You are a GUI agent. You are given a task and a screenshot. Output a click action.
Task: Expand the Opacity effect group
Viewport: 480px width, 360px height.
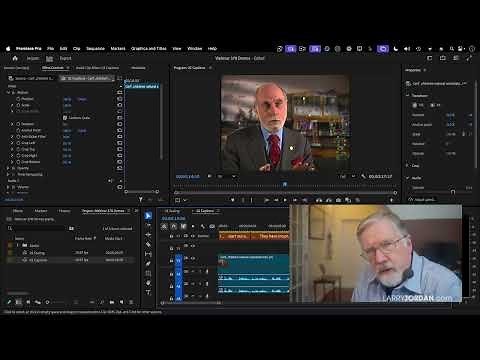tap(8, 168)
